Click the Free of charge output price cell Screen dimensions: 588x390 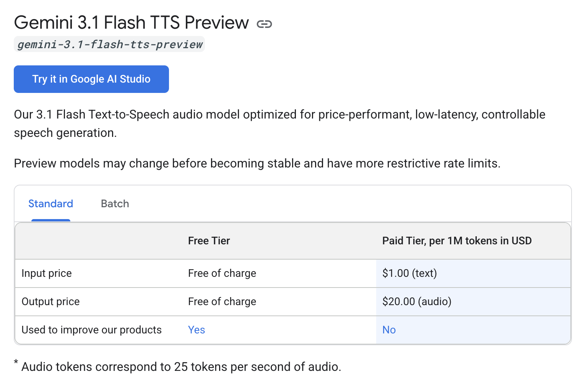pos(222,302)
